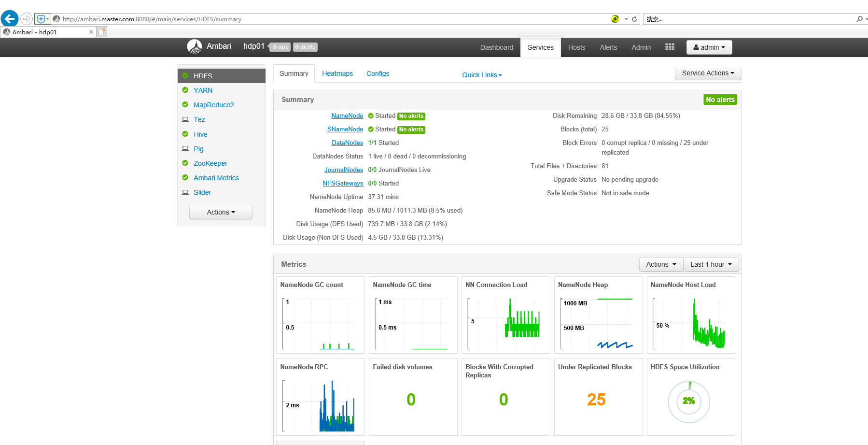Screen dimensions: 868x445
Task: Open NFSGateways link
Action: (x=343, y=183)
